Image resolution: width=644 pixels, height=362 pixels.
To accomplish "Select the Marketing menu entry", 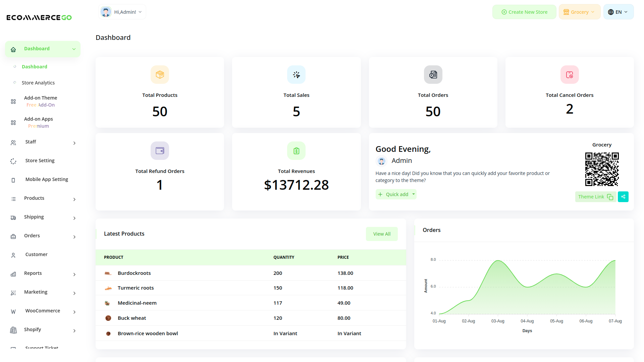I will (x=36, y=292).
